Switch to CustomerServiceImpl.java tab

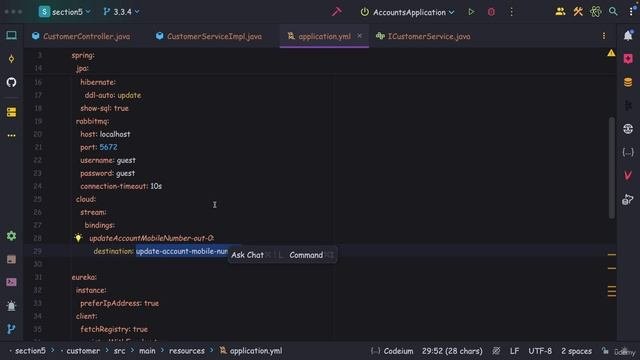point(209,36)
